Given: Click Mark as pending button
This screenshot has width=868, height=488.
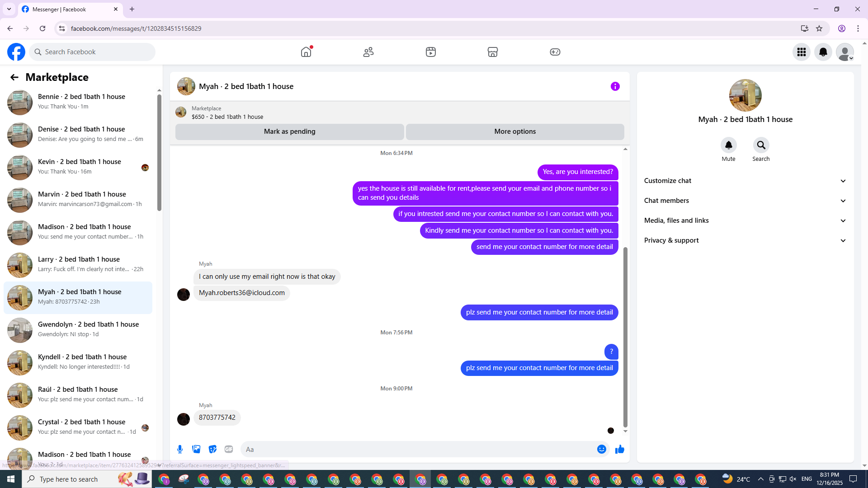Looking at the screenshot, I should click(x=290, y=131).
